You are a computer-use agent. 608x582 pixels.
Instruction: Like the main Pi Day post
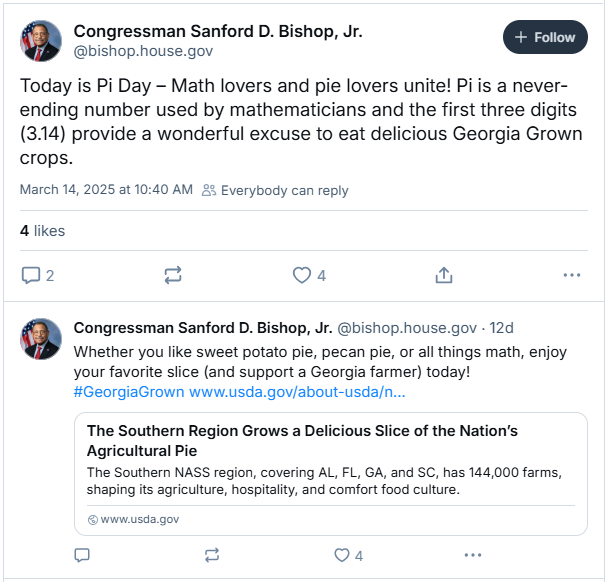[x=302, y=275]
